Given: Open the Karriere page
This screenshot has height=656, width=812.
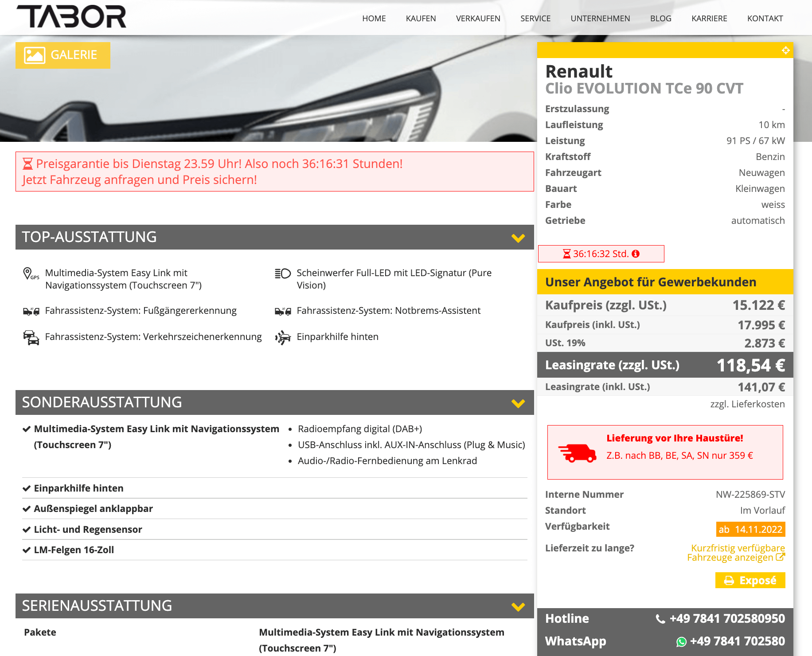Looking at the screenshot, I should 709,19.
